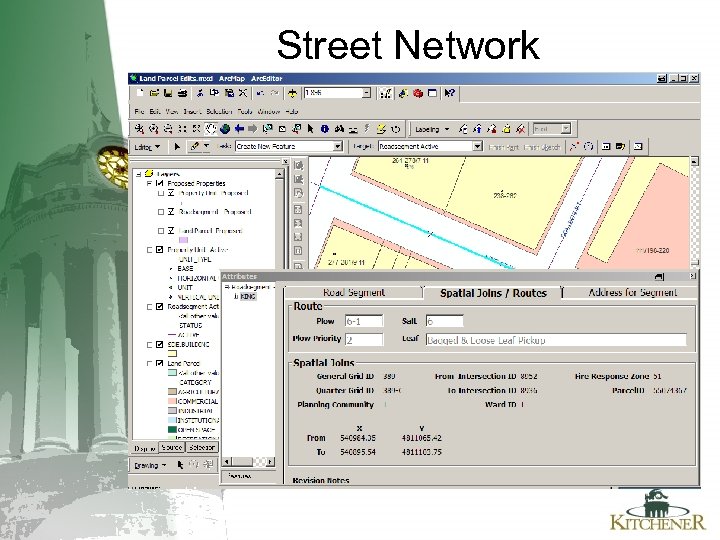The width and height of the screenshot is (720, 540).
Task: Open the Attributes window icon on Editor toolbar
Action: click(606, 146)
